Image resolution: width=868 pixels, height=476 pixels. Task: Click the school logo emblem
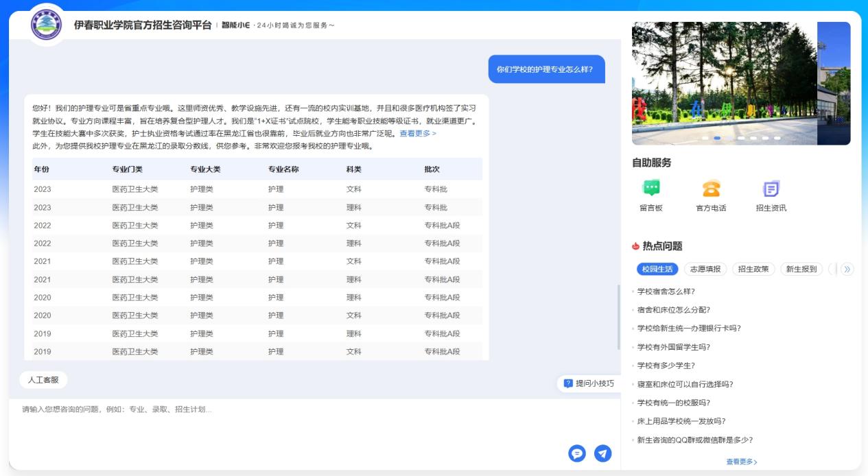[46, 25]
